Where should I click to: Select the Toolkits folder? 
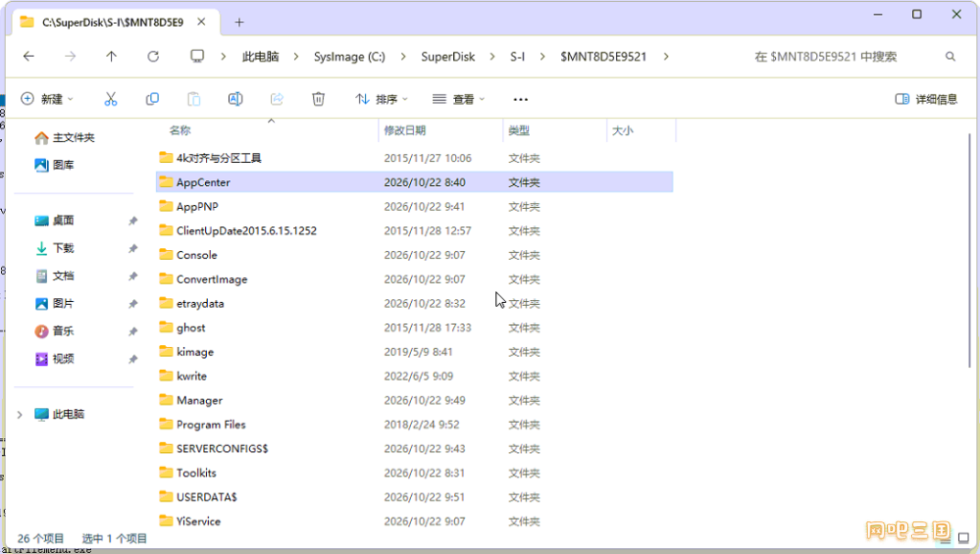tap(415, 473)
